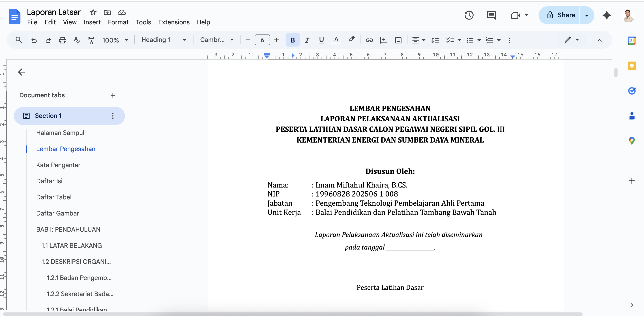Click the spelling and grammar check icon

(77, 40)
